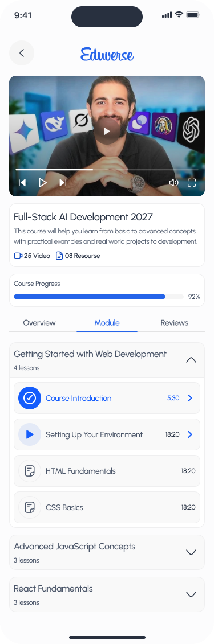Expand the Advanced JavaScript Concepts module
This screenshot has height=644, width=214.
tap(191, 552)
